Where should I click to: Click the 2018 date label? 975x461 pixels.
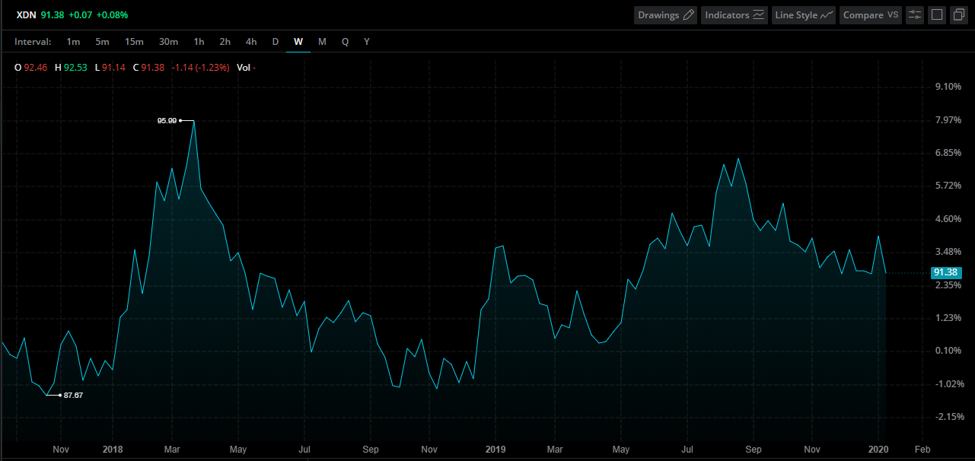(113, 449)
